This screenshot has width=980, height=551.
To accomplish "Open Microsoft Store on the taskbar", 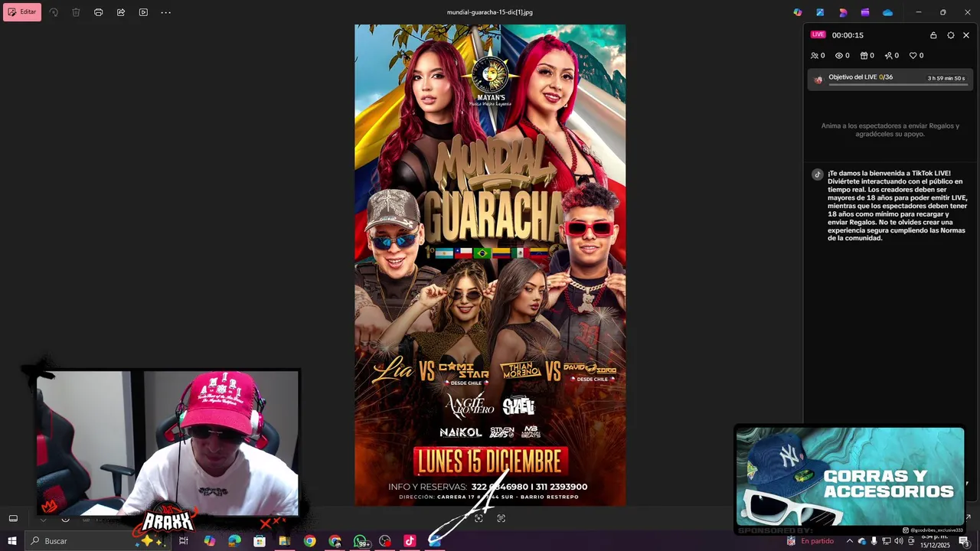I will click(x=260, y=541).
